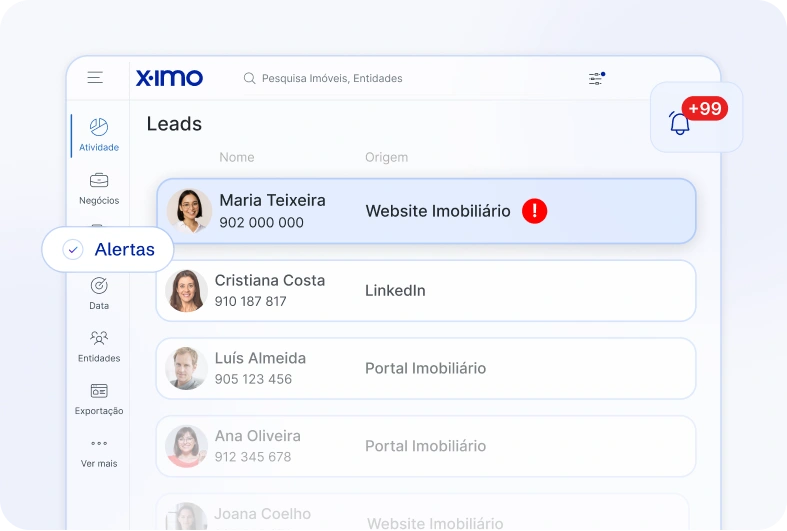Open Cristiana Costa's avatar
This screenshot has width=787, height=531.
186,291
